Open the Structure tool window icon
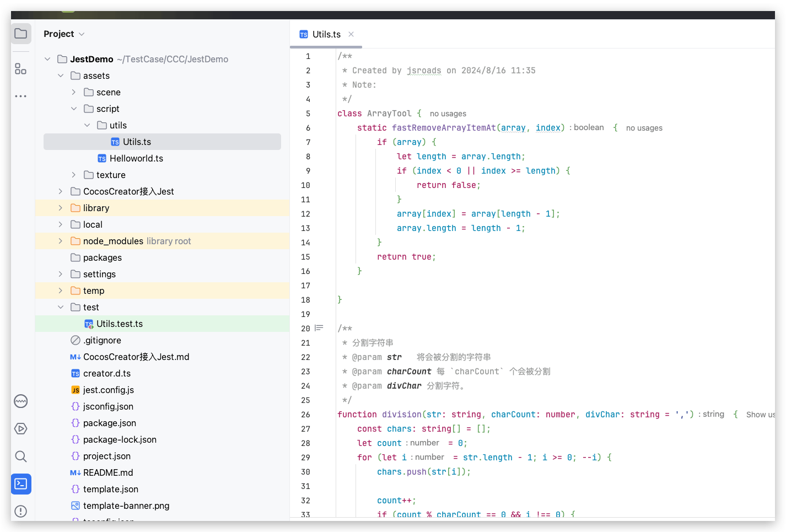The width and height of the screenshot is (786, 532). tap(21, 69)
